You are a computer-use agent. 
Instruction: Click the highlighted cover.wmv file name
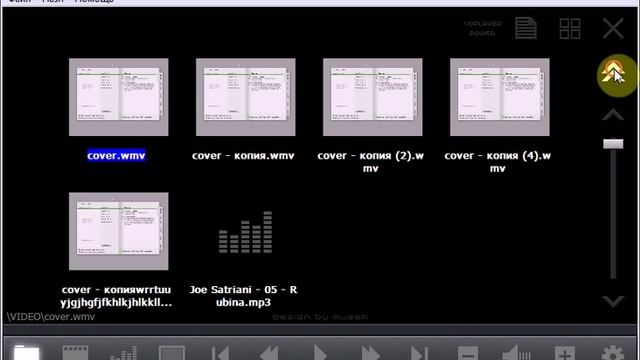116,156
